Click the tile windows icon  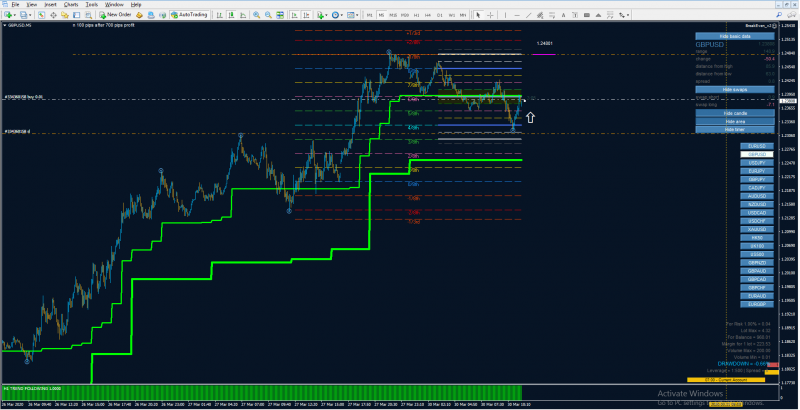(280, 15)
